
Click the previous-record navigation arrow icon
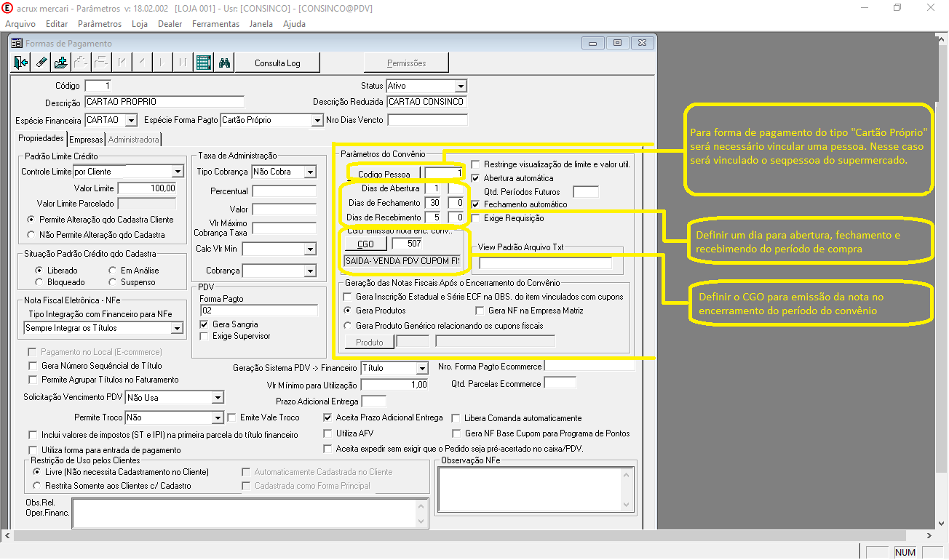[x=142, y=63]
